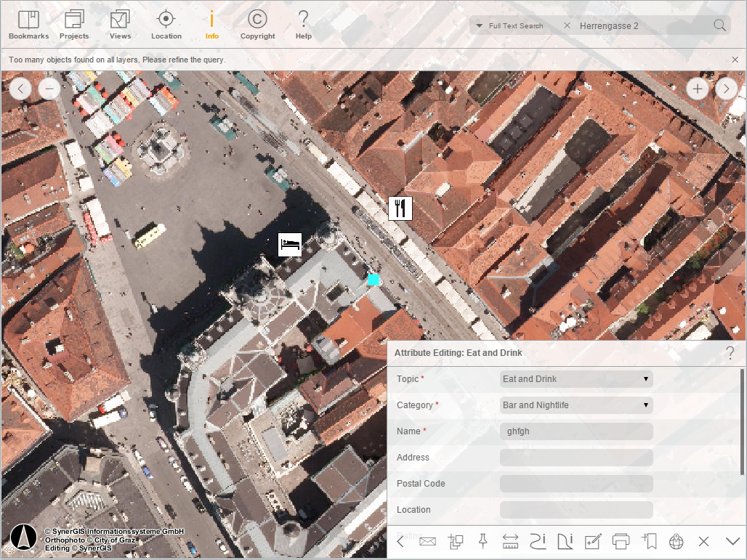This screenshot has height=560, width=747.
Task: Click the cyan highlighted map marker
Action: tap(373, 279)
